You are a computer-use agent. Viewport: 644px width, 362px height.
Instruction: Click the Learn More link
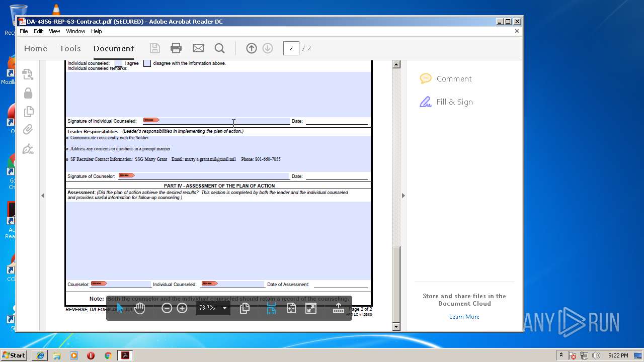[464, 317]
